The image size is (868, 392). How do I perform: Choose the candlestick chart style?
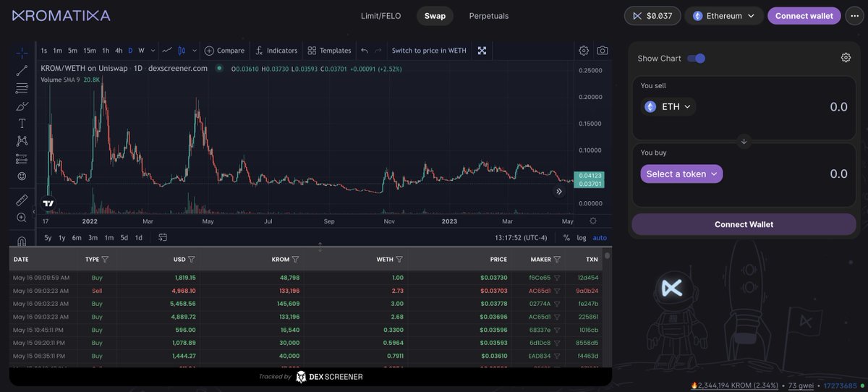(182, 51)
